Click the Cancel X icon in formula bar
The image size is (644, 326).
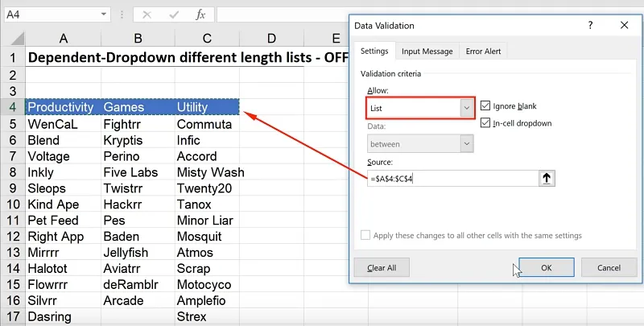pos(147,14)
